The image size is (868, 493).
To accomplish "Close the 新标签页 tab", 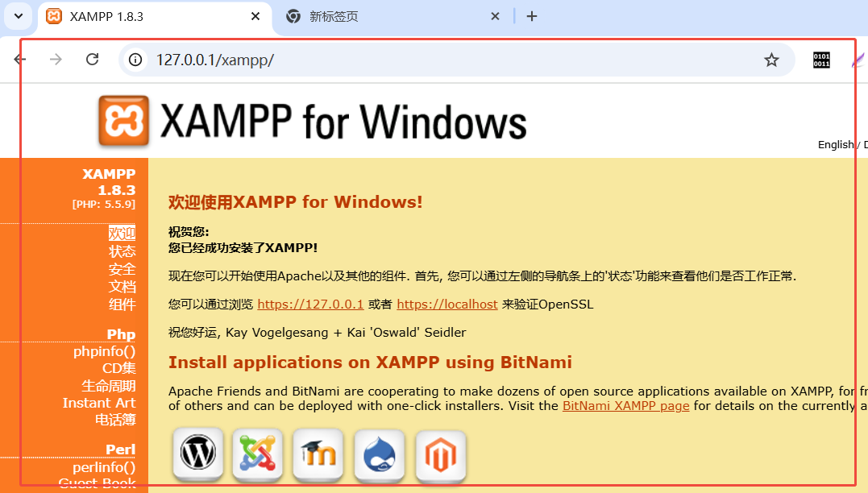I will coord(495,17).
